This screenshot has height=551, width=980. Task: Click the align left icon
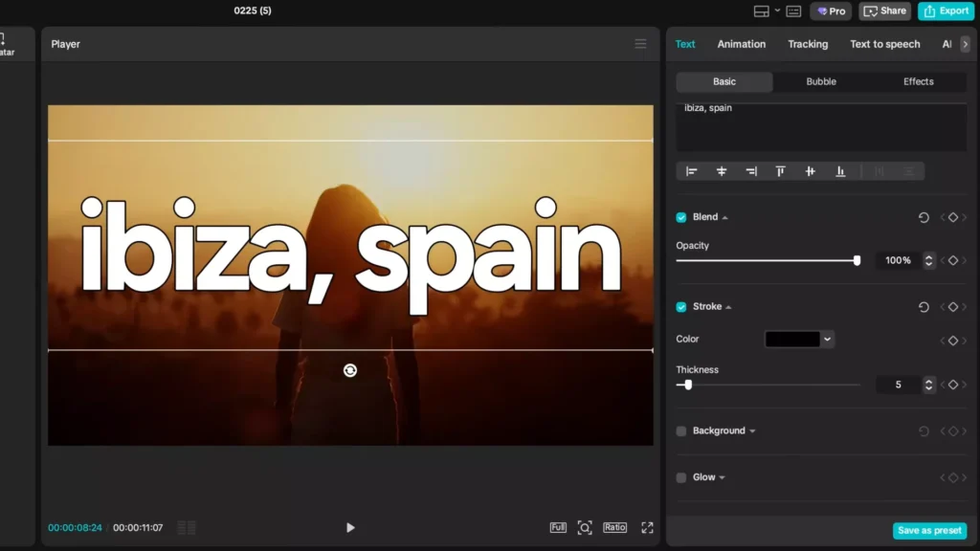692,171
